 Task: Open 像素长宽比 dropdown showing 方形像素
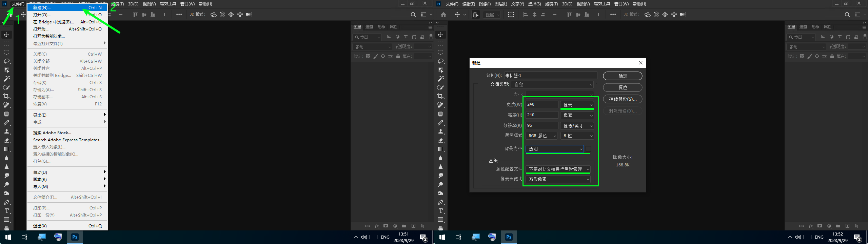click(x=558, y=179)
